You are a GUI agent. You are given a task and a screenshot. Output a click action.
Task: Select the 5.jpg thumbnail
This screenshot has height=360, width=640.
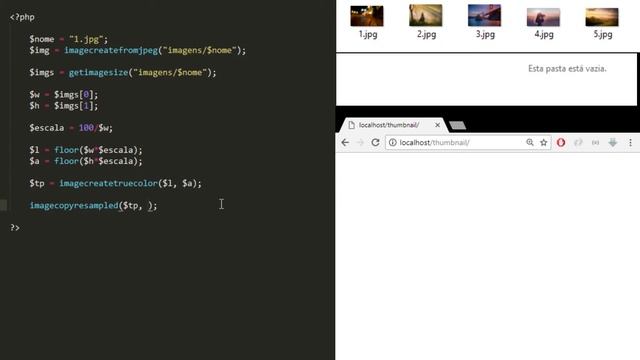pyautogui.click(x=602, y=17)
